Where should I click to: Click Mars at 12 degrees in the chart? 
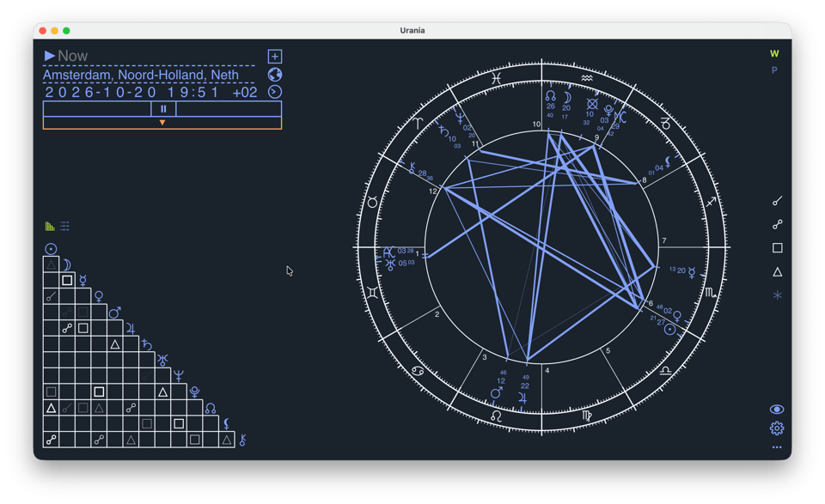click(496, 393)
